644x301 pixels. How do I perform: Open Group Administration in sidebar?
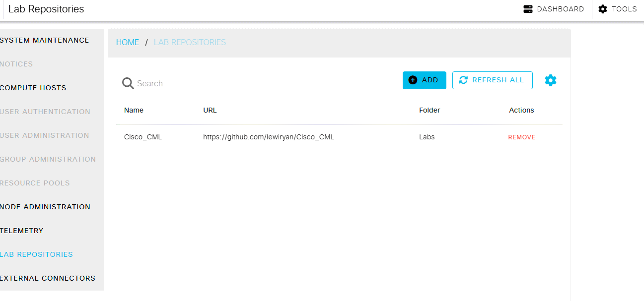48,159
